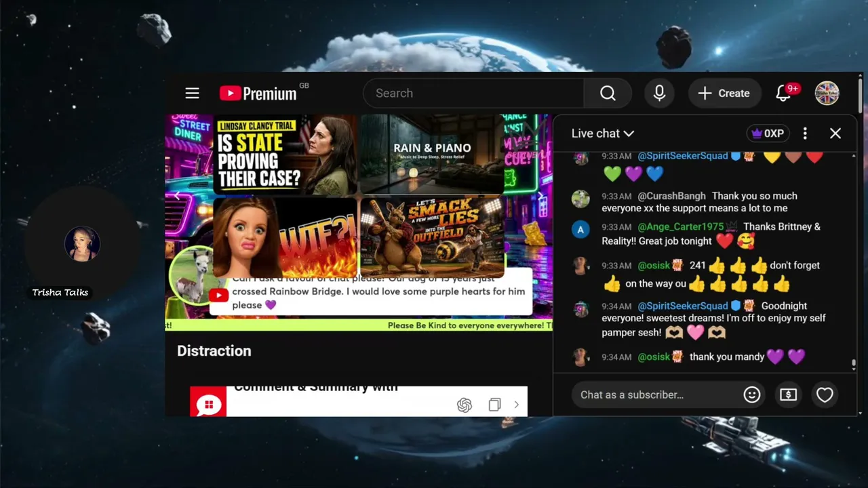Open the live chat three-dot options
Viewport: 868px width, 488px height.
805,134
